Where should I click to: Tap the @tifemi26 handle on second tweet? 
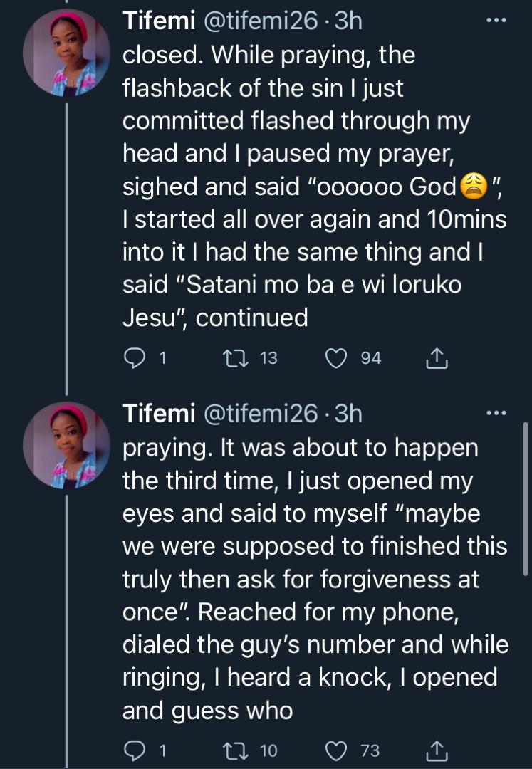[x=261, y=413]
